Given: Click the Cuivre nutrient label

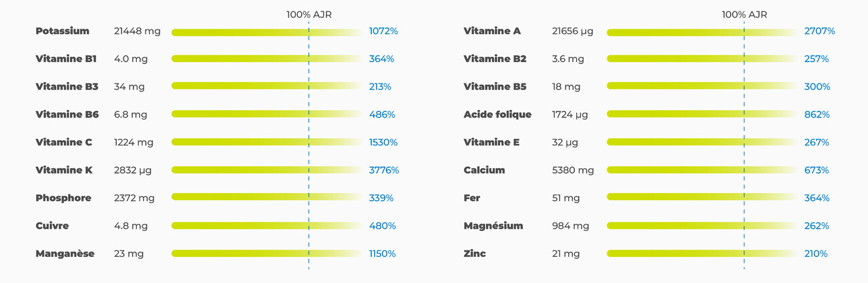Looking at the screenshot, I should [52, 226].
